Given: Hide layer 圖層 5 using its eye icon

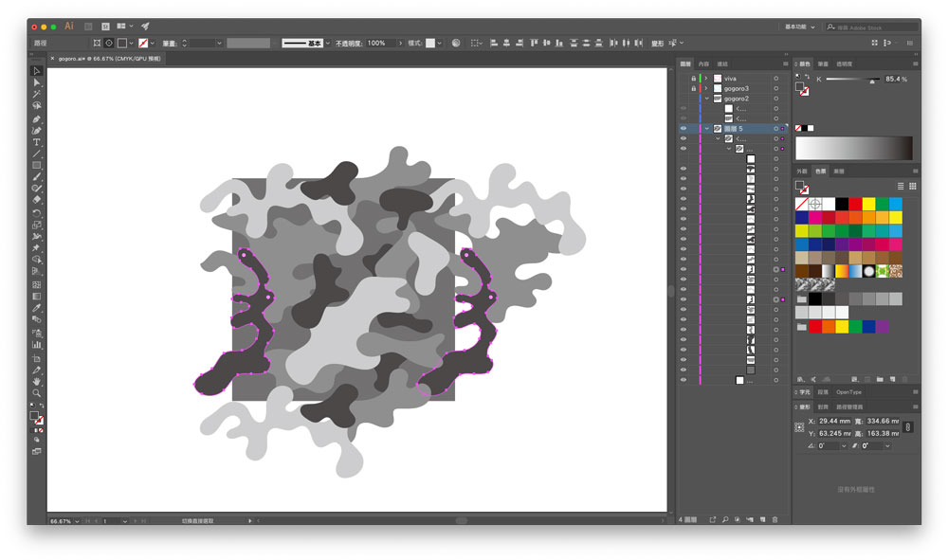Looking at the screenshot, I should click(x=684, y=128).
